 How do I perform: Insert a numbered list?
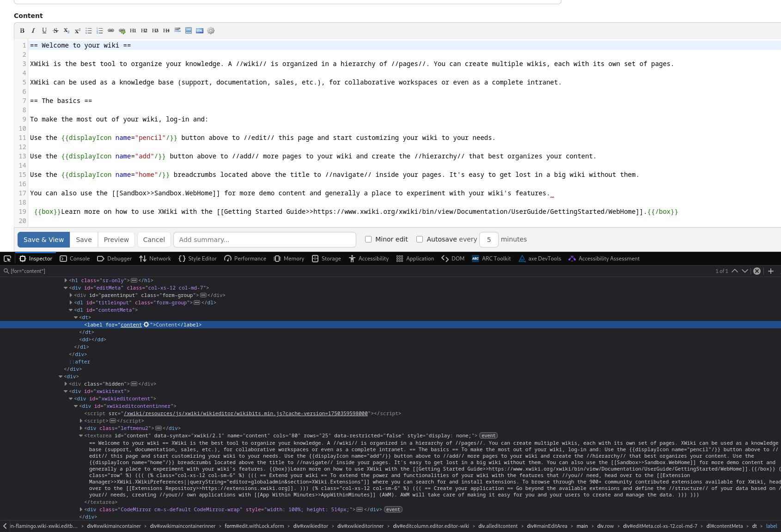pos(100,30)
